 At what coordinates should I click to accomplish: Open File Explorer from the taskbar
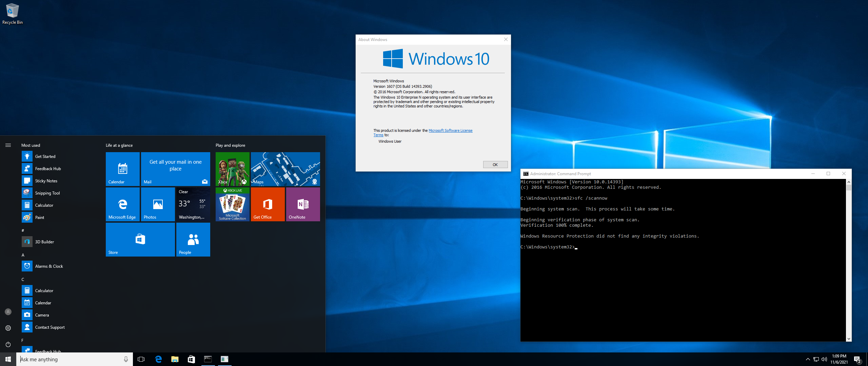(175, 359)
